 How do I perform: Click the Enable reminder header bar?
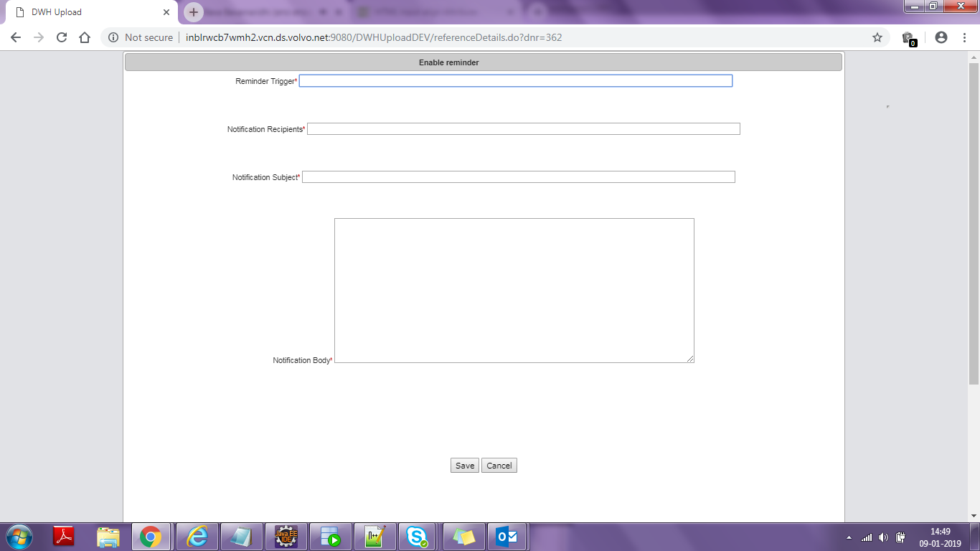point(484,62)
